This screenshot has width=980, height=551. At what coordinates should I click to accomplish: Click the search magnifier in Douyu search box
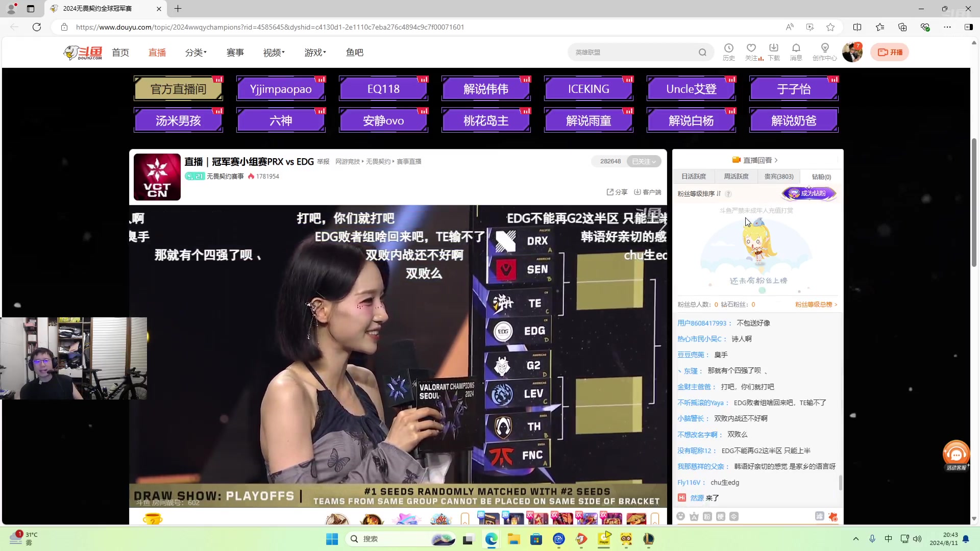[702, 52]
